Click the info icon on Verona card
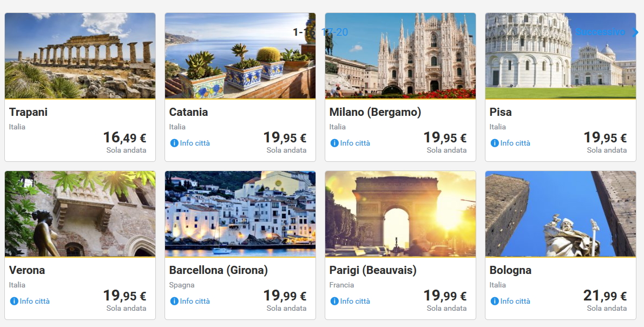 click(14, 302)
